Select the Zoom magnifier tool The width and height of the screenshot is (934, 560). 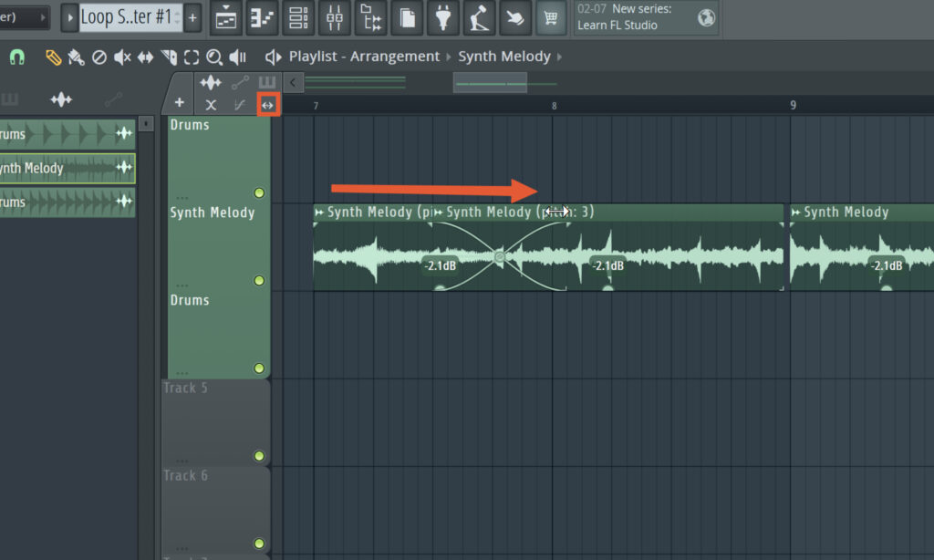(x=214, y=57)
